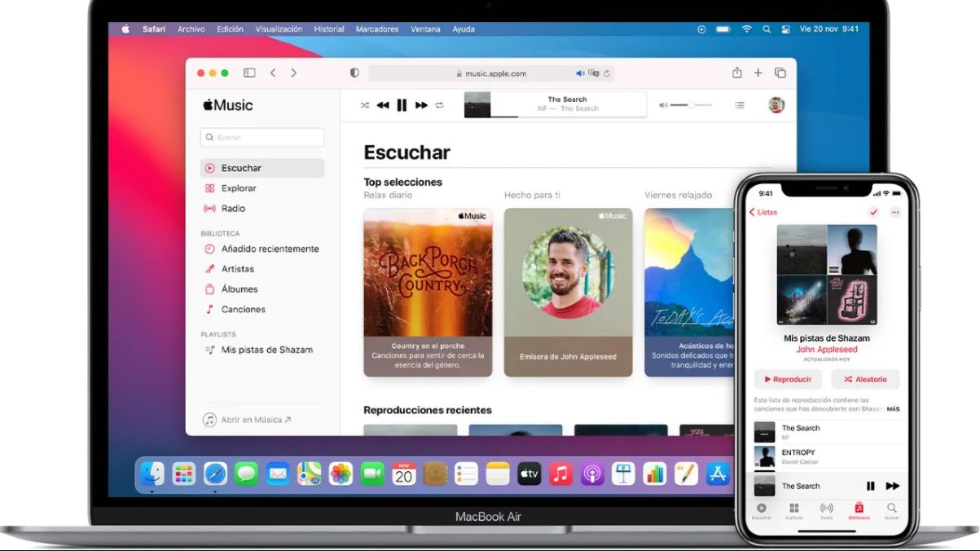Open the Edición menu
The width and height of the screenshot is (980, 551).
[231, 29]
